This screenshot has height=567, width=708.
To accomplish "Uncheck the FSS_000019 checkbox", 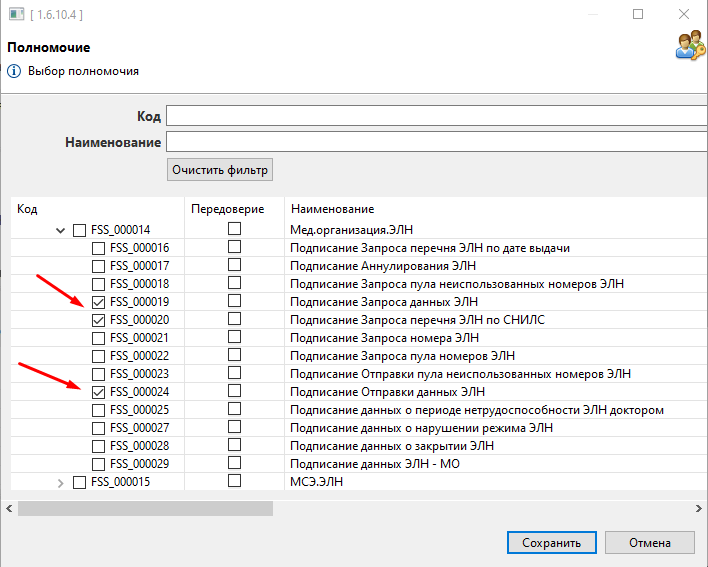I will coord(98,302).
